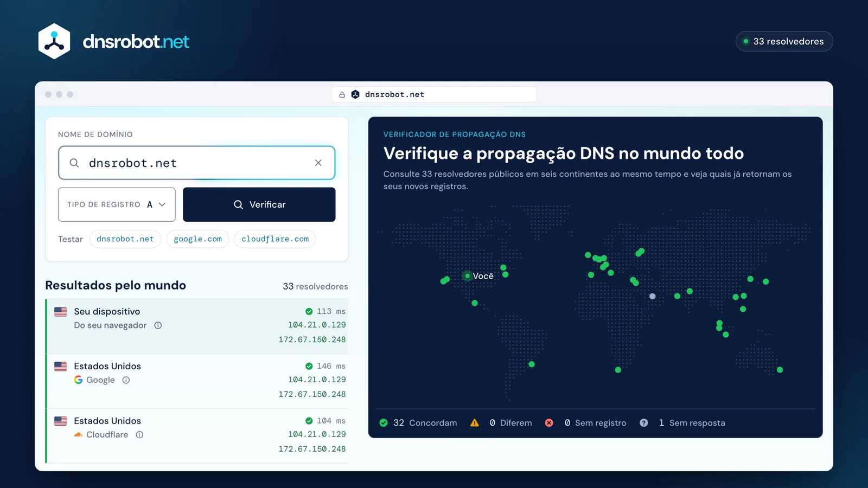868x488 pixels.
Task: Click the domain name input field
Action: click(197, 163)
